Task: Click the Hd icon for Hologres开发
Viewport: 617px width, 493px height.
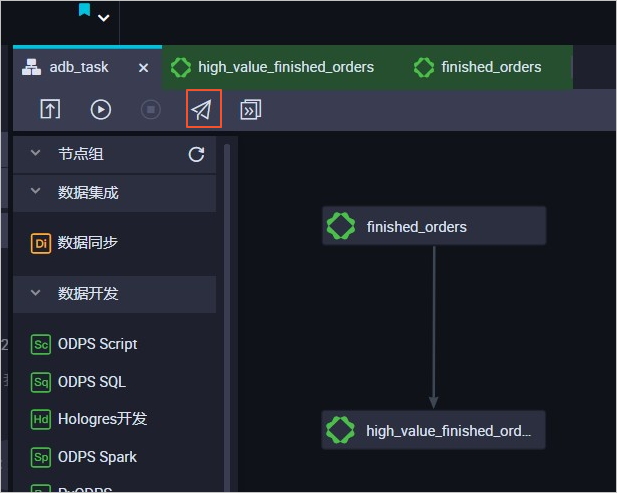Action: click(41, 419)
